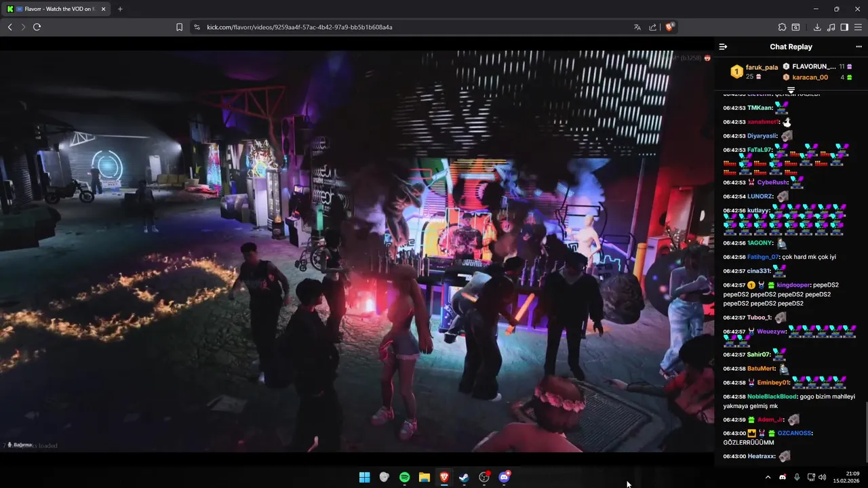Click username cina331 in chat

758,271
